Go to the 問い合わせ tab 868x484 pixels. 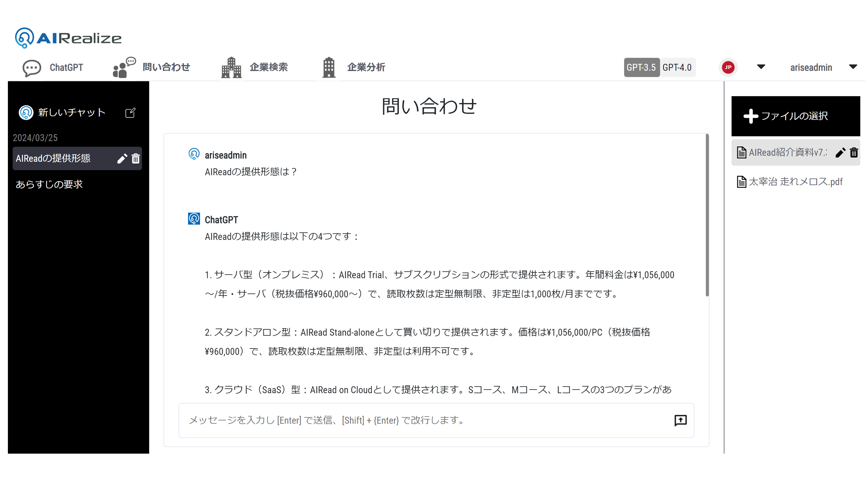pyautogui.click(x=152, y=67)
